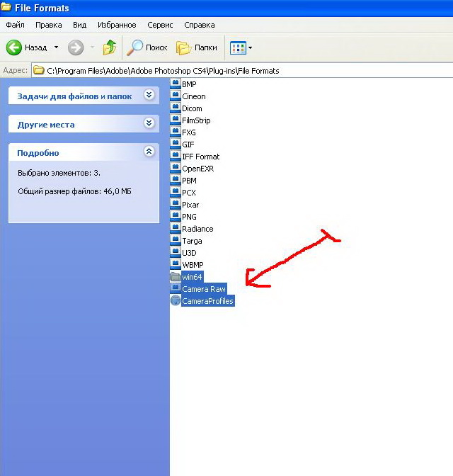Image resolution: width=453 pixels, height=476 pixels.
Task: Click the grey Forward arrow icon
Action: pyautogui.click(x=76, y=47)
